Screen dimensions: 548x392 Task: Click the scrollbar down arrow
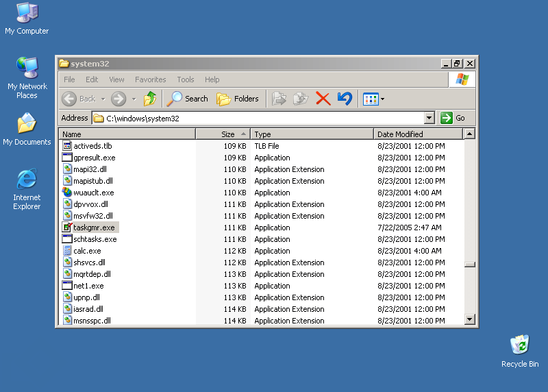pos(469,319)
